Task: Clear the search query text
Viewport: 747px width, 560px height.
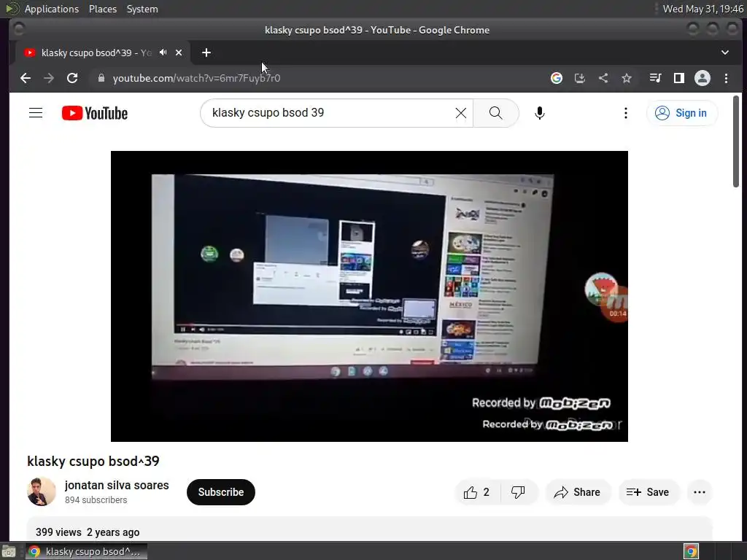Action: pos(461,113)
